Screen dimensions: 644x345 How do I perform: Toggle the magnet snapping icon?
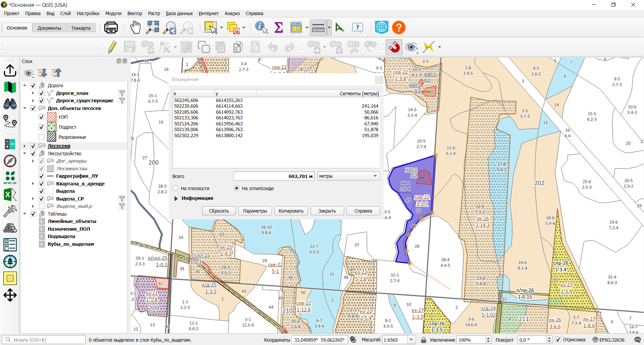[394, 47]
